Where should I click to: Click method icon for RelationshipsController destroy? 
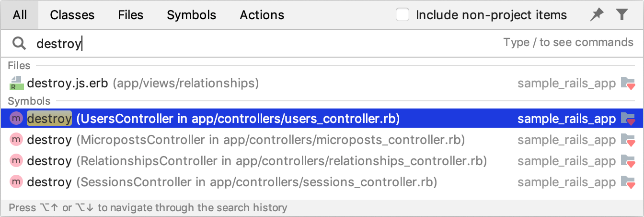17,161
